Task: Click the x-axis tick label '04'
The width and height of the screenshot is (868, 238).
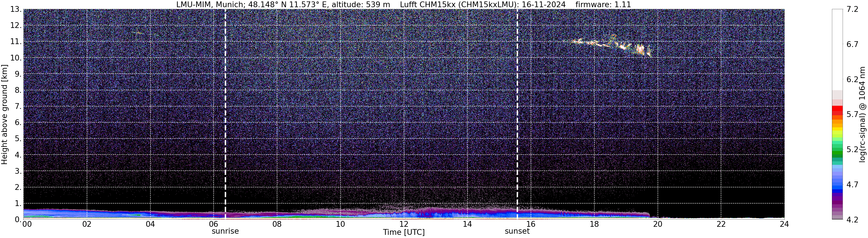Action: coord(150,224)
